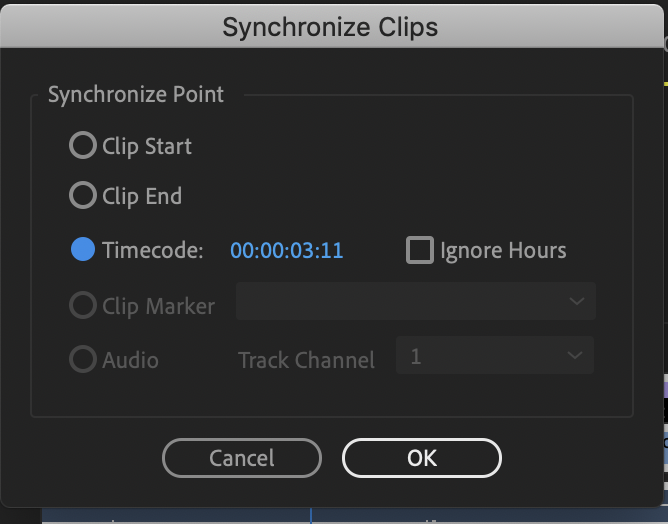
Task: Choose the Clip End radio button circle
Action: 83,196
